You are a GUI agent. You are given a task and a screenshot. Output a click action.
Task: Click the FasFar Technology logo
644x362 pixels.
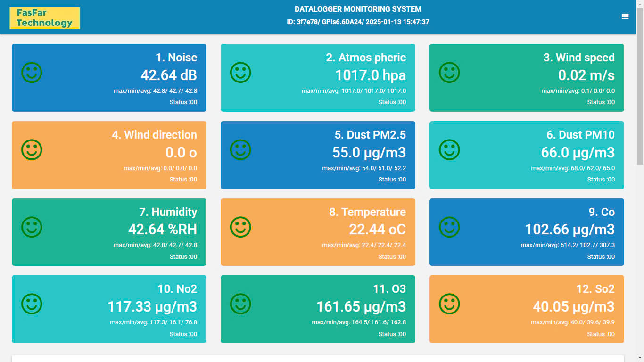pyautogui.click(x=45, y=18)
